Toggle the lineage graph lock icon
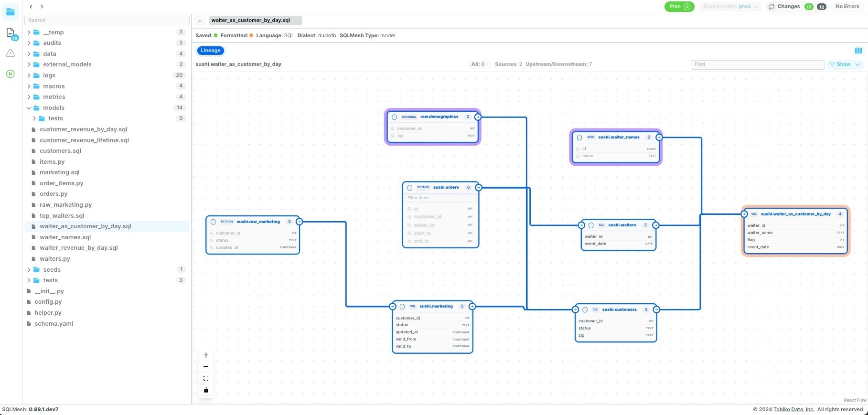This screenshot has width=868, height=415. [206, 390]
